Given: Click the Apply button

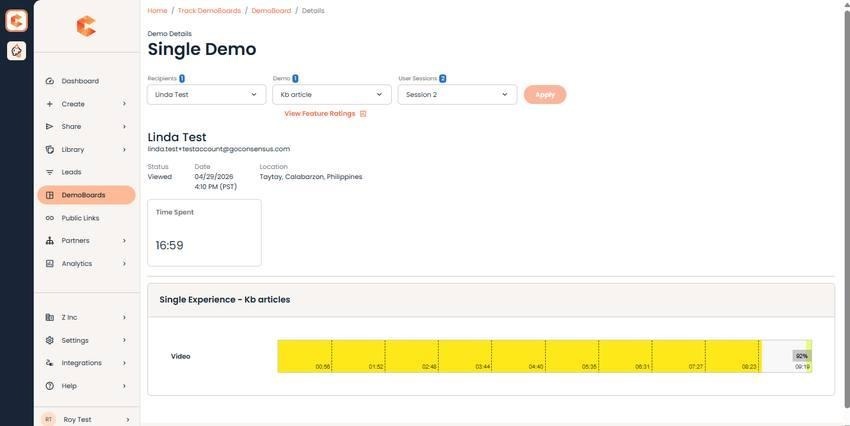Looking at the screenshot, I should (545, 95).
